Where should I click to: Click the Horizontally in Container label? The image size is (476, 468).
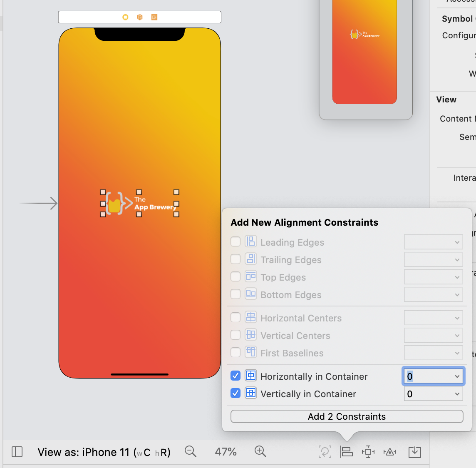coord(314,376)
